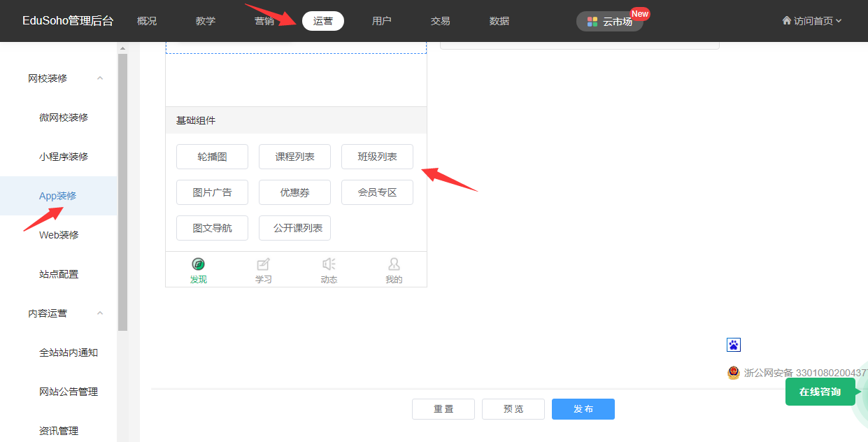Select Web装修 in the sidebar
The height and width of the screenshot is (442, 868).
click(x=59, y=235)
